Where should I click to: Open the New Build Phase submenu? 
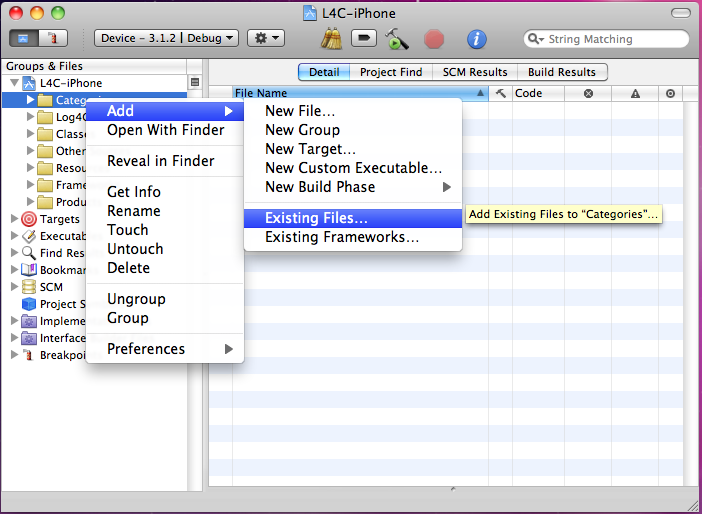click(x=353, y=187)
